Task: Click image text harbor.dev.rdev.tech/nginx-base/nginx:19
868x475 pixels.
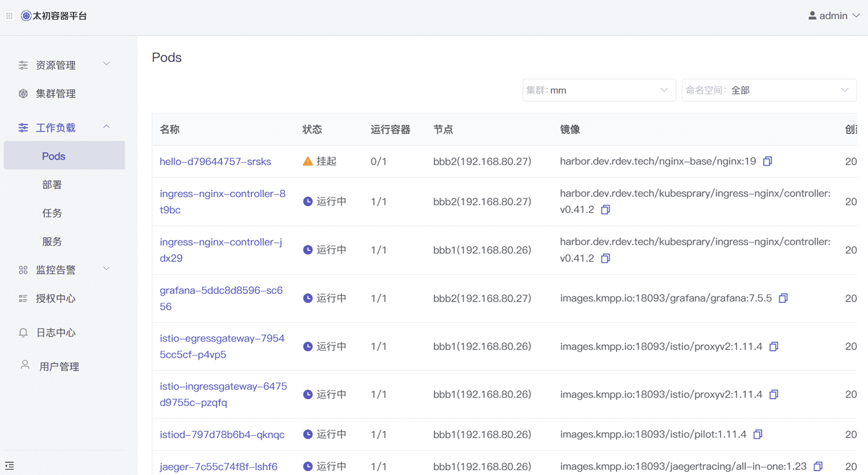Action: click(658, 161)
